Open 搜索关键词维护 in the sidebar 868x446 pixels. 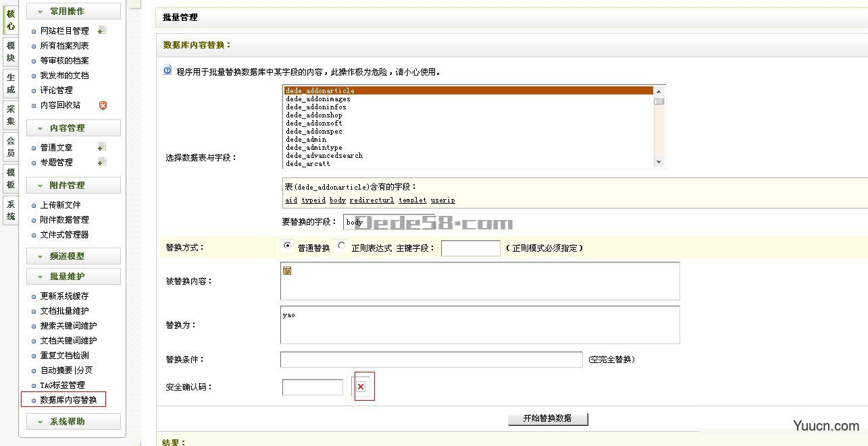coord(69,325)
